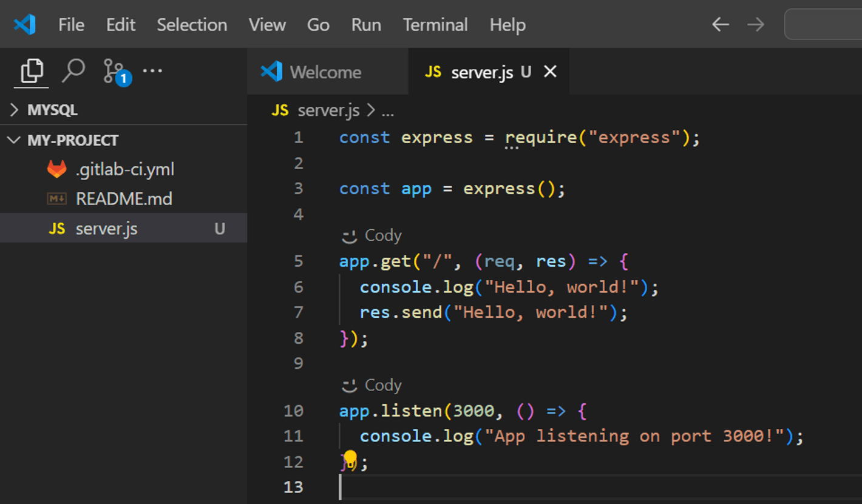Open the Explorer panel in the activity bar
Image resolution: width=862 pixels, height=504 pixels.
pos(31,70)
